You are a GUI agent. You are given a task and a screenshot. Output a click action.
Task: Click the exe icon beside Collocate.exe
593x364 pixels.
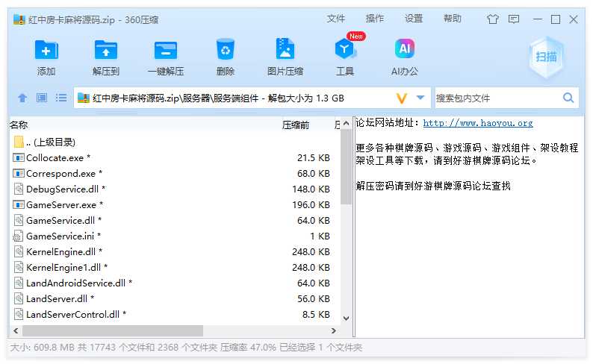(x=19, y=157)
